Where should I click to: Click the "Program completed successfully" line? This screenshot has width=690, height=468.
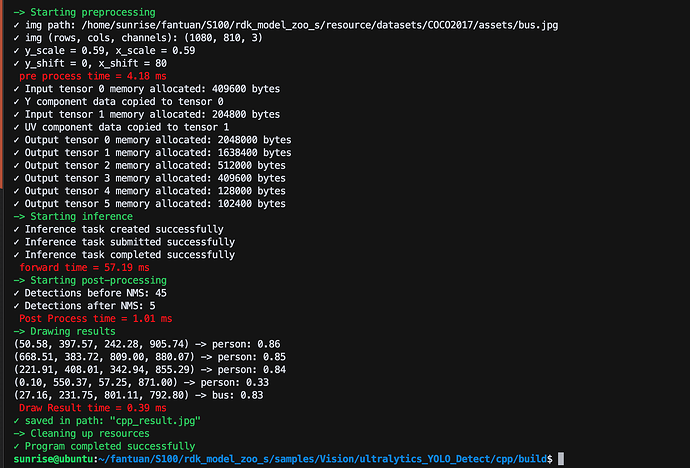[107, 446]
